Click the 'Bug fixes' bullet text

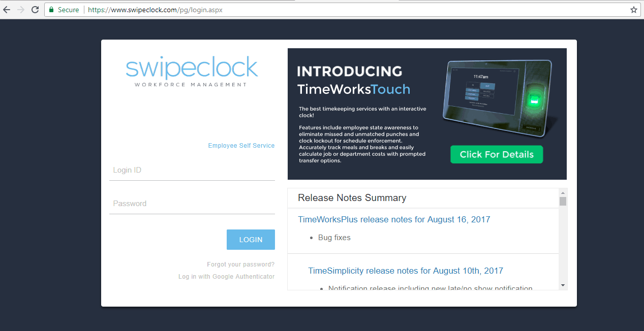point(334,238)
